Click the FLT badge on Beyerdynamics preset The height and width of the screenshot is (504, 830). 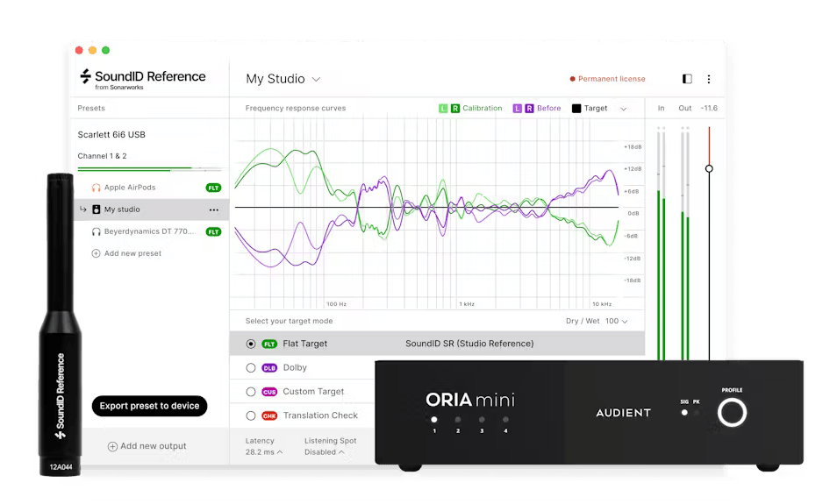(x=213, y=232)
